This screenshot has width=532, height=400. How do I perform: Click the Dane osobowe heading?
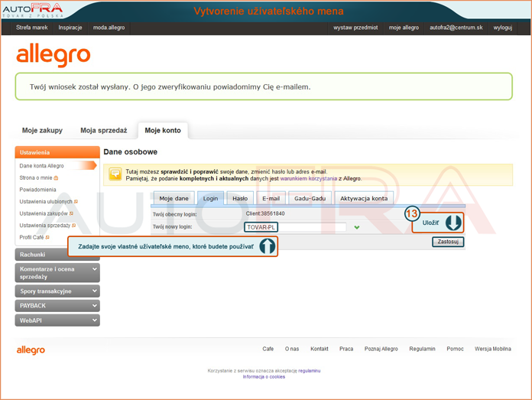point(130,151)
